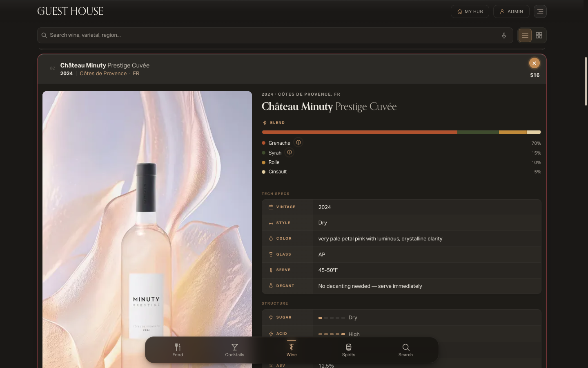
Task: Click the Grenache segment of blend bar
Action: pos(359,132)
